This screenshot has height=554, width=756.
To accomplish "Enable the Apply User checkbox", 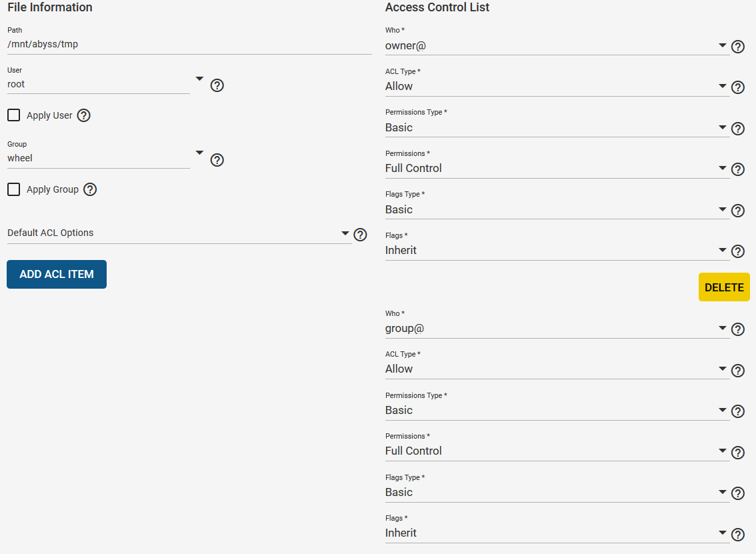I will coord(14,115).
